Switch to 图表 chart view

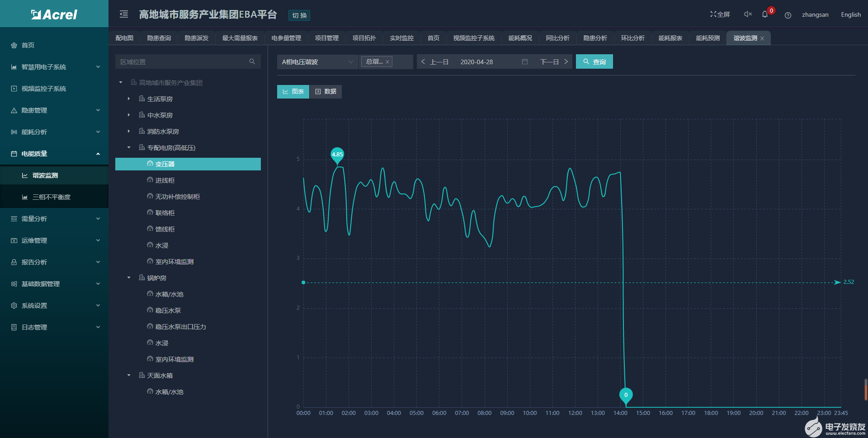[x=293, y=92]
